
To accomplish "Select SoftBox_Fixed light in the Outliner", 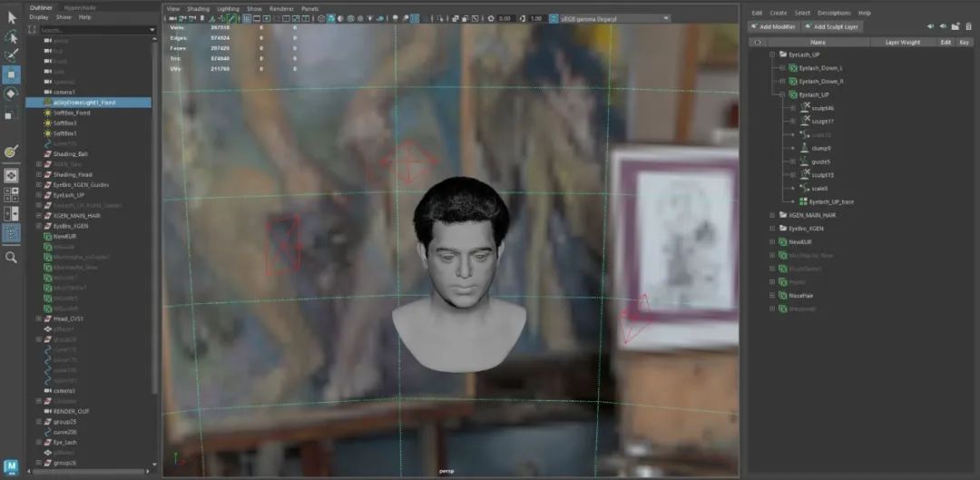I will [71, 113].
